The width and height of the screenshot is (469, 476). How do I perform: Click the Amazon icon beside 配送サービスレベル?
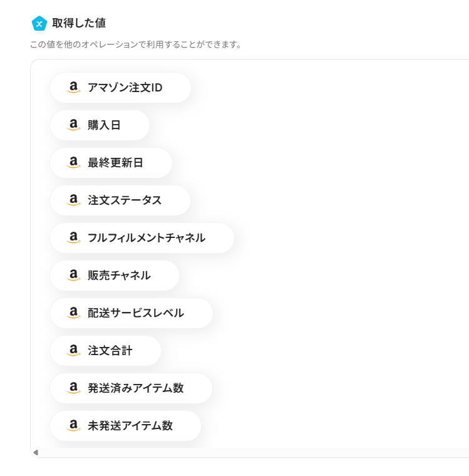coord(74,313)
